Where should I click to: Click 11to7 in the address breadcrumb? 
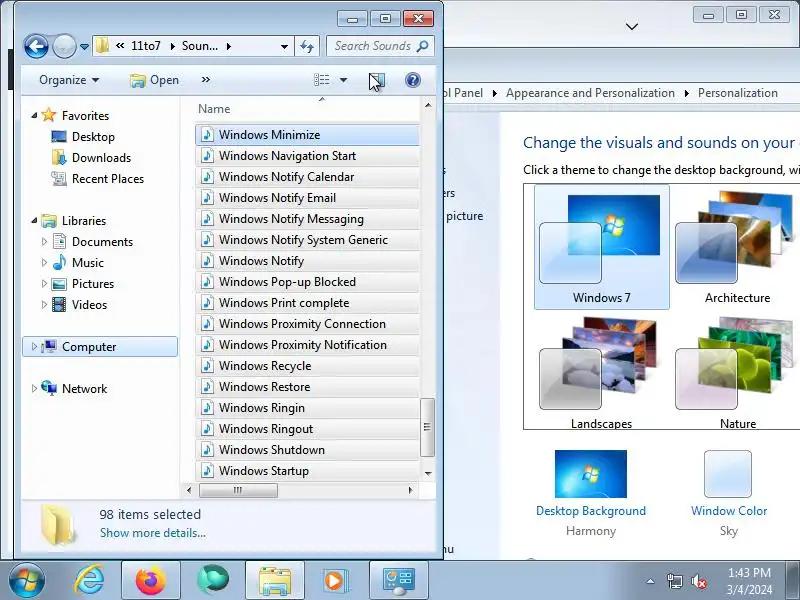145,46
